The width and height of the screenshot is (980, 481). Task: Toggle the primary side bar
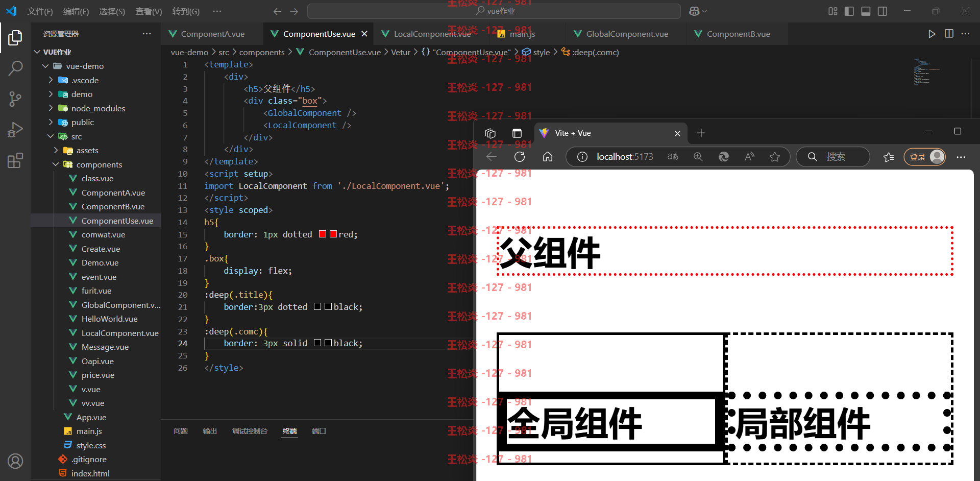(x=849, y=11)
